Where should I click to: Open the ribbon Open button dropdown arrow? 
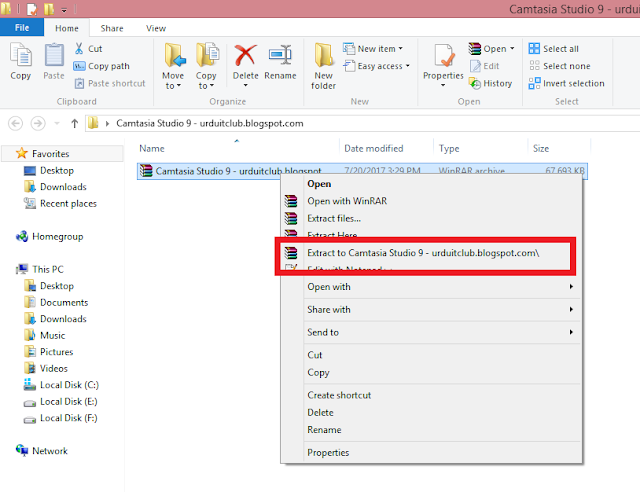[x=512, y=49]
